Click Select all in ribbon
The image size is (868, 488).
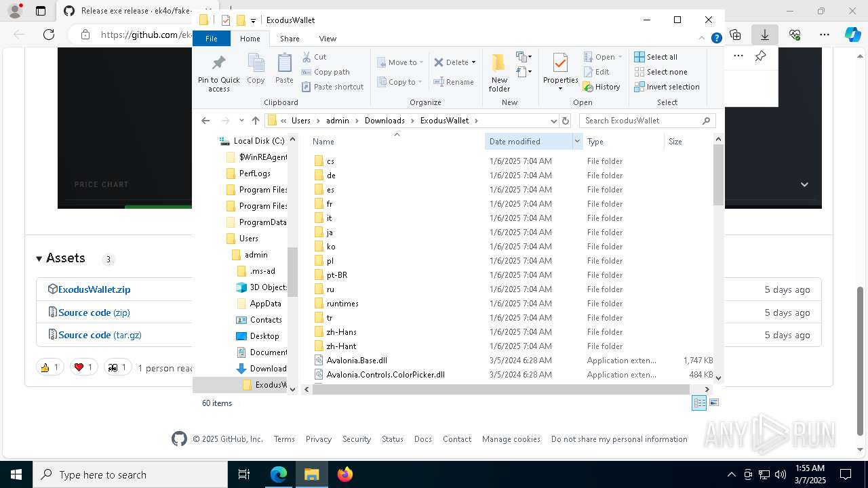pos(656,57)
